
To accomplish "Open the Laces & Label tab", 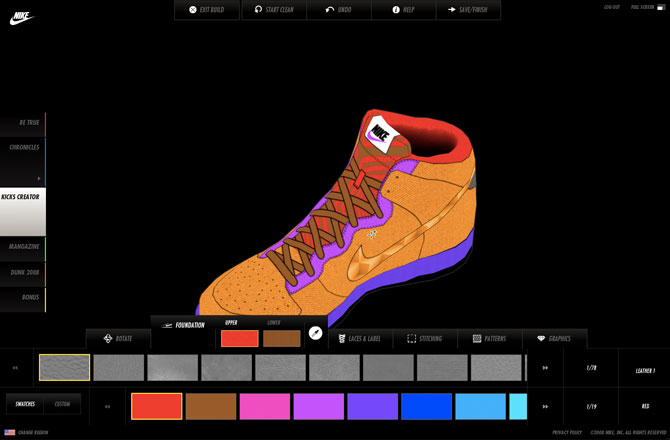I will (x=359, y=339).
